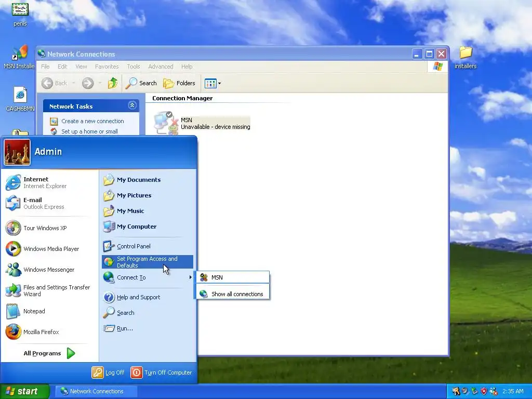This screenshot has width=532, height=399.
Task: Click the Start button
Action: 25,391
